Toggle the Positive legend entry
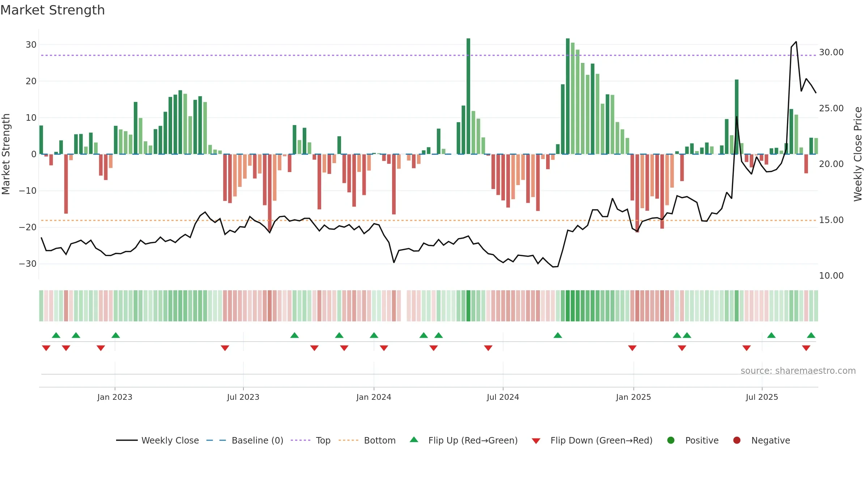 [693, 440]
